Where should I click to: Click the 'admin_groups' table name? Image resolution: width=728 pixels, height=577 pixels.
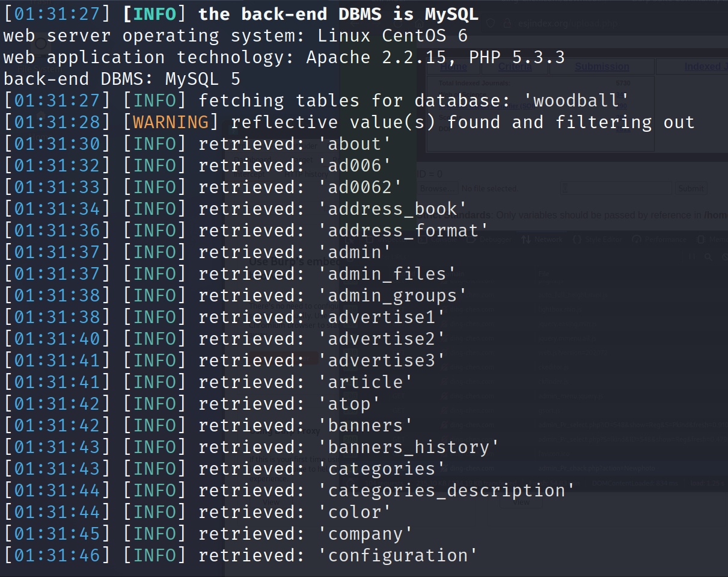coord(393,295)
